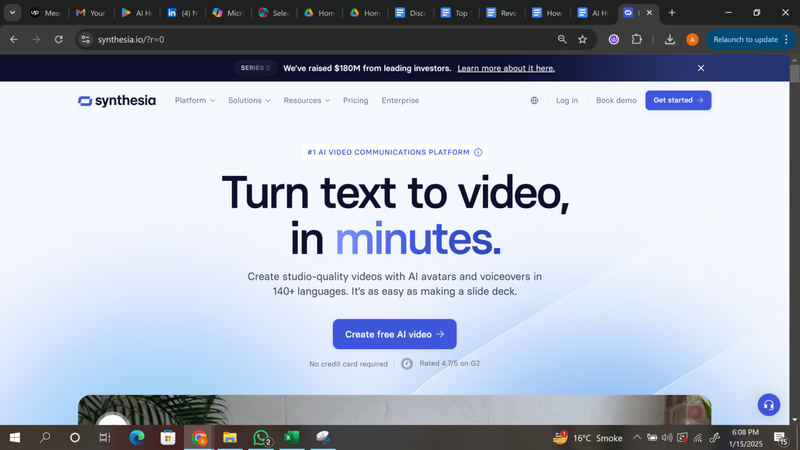Open the headset support chat widget
This screenshot has width=800, height=450.
click(x=768, y=405)
